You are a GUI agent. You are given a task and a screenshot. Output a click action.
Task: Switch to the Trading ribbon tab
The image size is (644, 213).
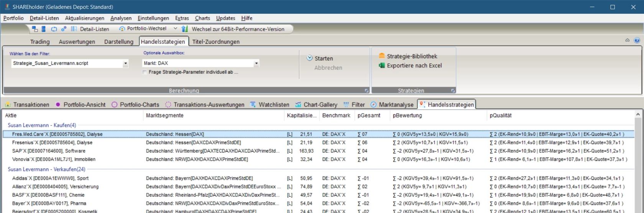[x=40, y=41]
